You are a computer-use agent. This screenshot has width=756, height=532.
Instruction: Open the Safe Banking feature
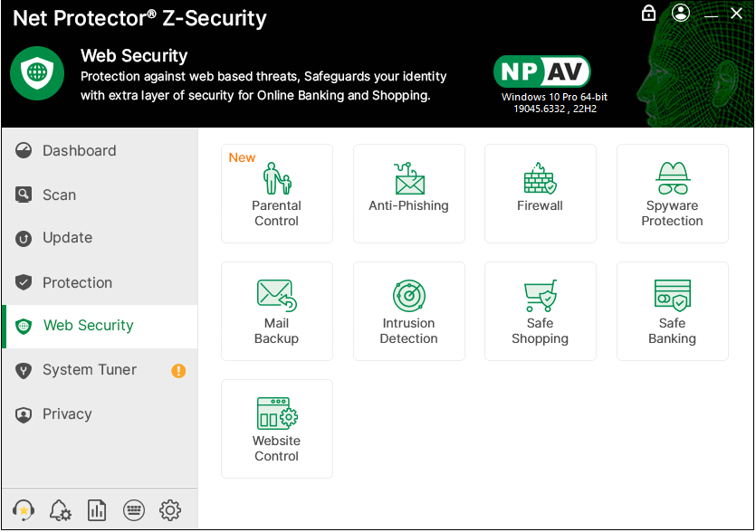(x=672, y=311)
